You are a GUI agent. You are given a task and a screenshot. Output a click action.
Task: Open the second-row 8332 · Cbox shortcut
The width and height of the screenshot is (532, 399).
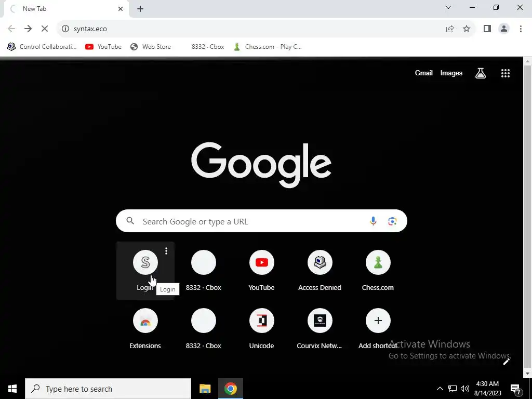204,329
